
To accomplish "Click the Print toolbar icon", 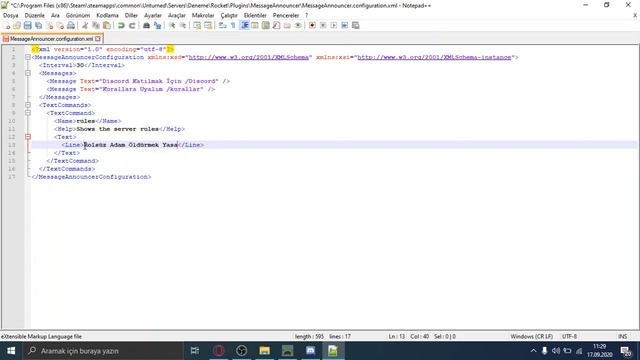I will click(71, 25).
